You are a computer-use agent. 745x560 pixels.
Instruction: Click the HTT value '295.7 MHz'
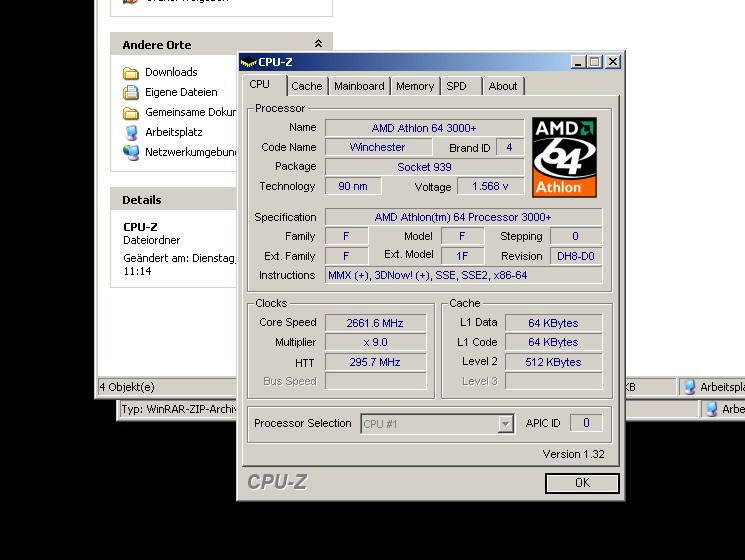[x=375, y=362]
